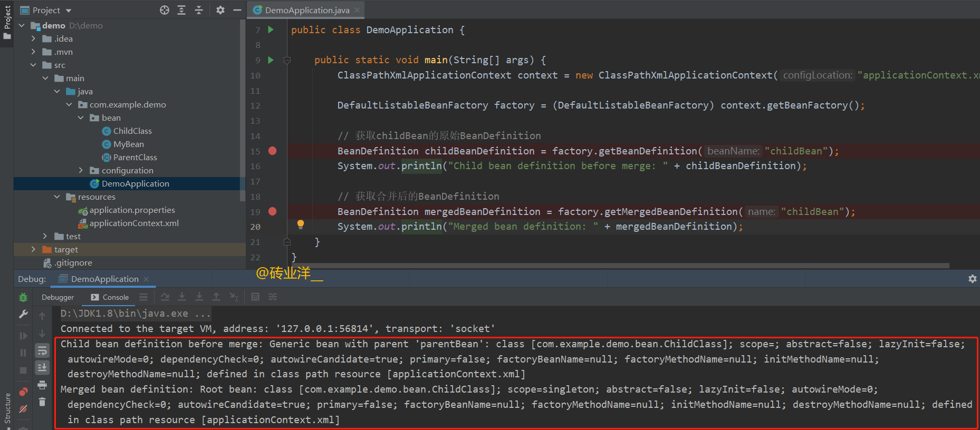Clear console with the trash icon

pos(42,402)
